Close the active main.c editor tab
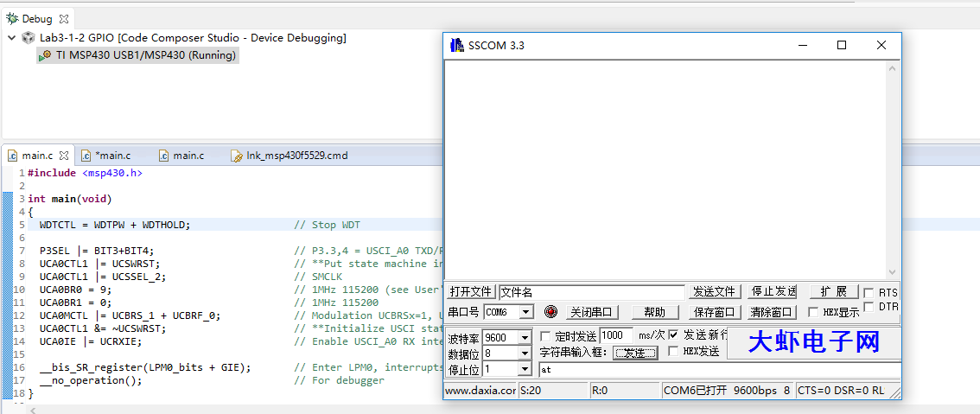The image size is (980, 414). click(x=64, y=155)
